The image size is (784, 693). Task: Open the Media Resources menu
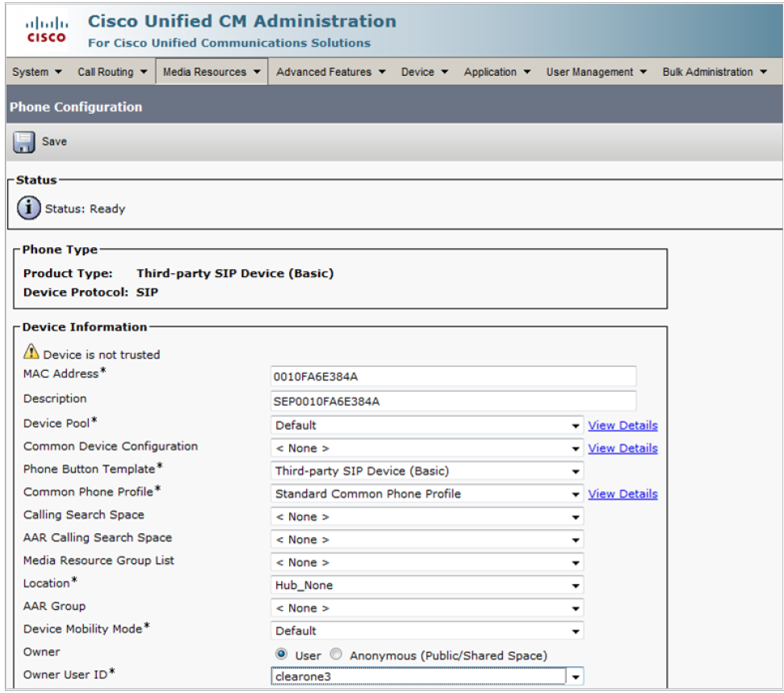coord(212,72)
